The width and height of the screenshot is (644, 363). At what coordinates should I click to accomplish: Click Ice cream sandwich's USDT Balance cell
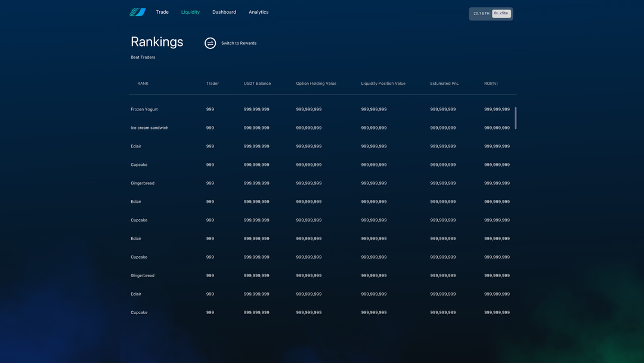[x=256, y=128]
